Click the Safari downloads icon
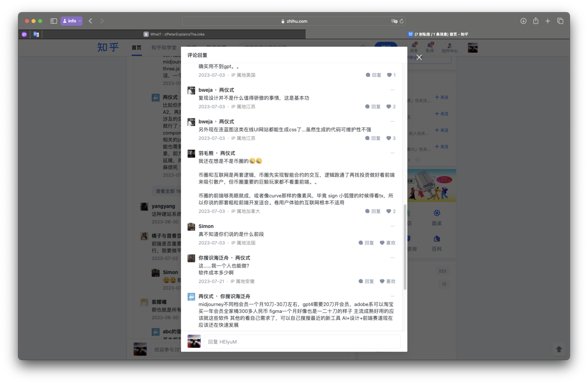Viewport: 588px width, 384px height. (523, 21)
